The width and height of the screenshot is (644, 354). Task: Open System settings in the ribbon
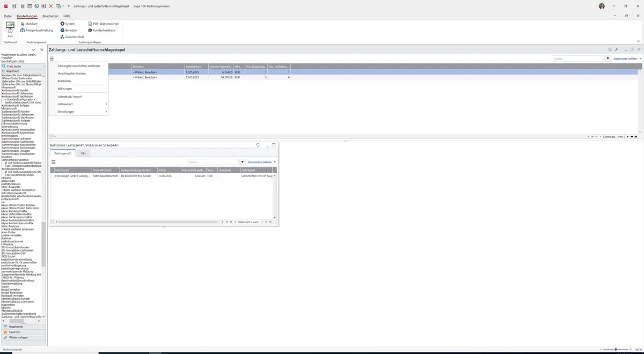pyautogui.click(x=68, y=24)
